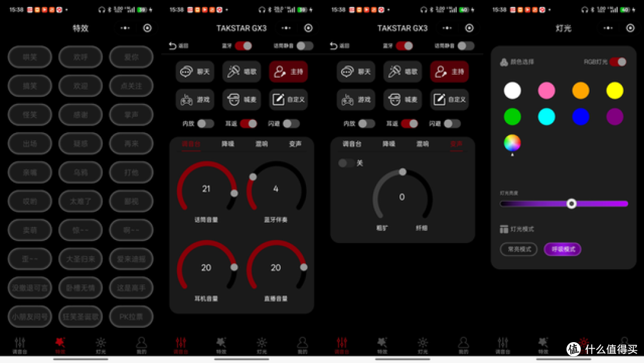
Task: Select 游戏 gamepad mode on the 调音台 screen
Action: point(195,100)
